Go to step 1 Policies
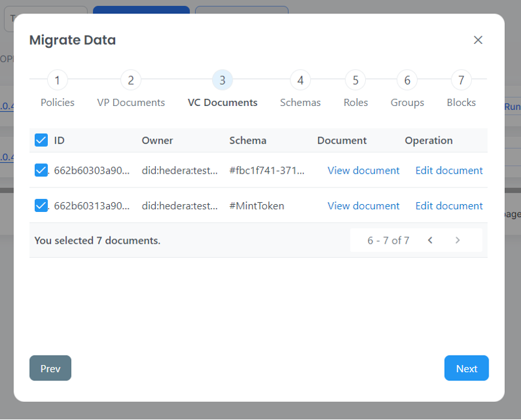The image size is (521, 420). pyautogui.click(x=58, y=81)
